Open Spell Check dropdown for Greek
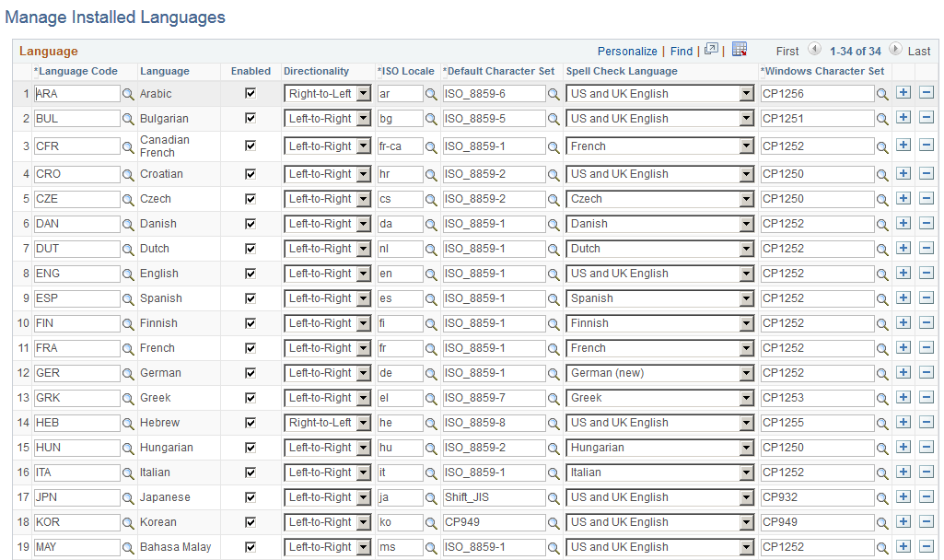The height and width of the screenshot is (560, 944). click(x=659, y=398)
